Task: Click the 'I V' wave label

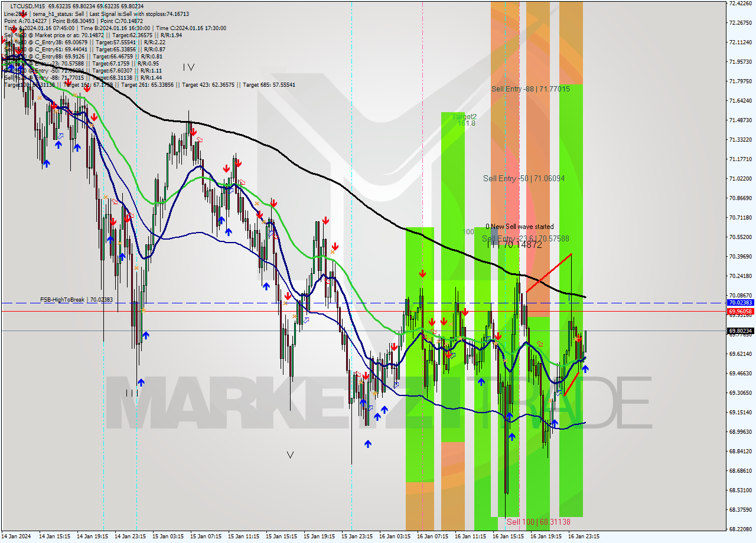Action: pyautogui.click(x=188, y=67)
